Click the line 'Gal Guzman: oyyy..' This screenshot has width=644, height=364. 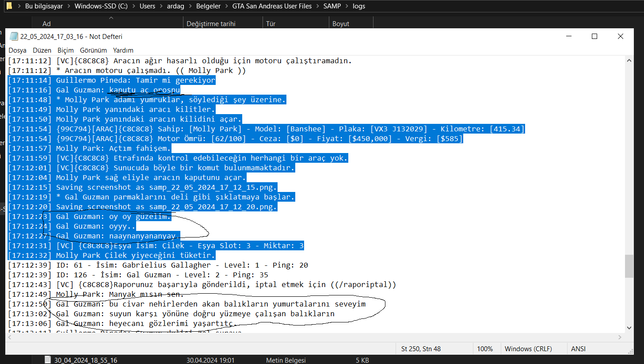[72, 226]
